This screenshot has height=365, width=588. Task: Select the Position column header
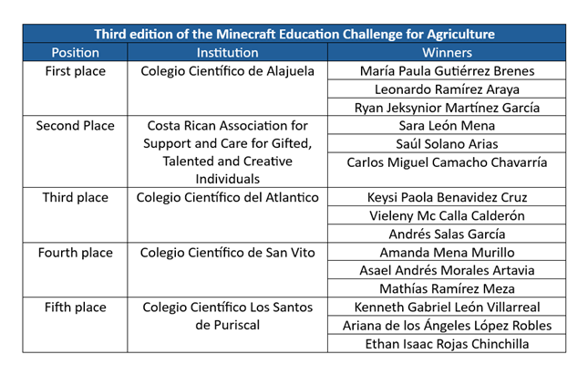click(75, 52)
